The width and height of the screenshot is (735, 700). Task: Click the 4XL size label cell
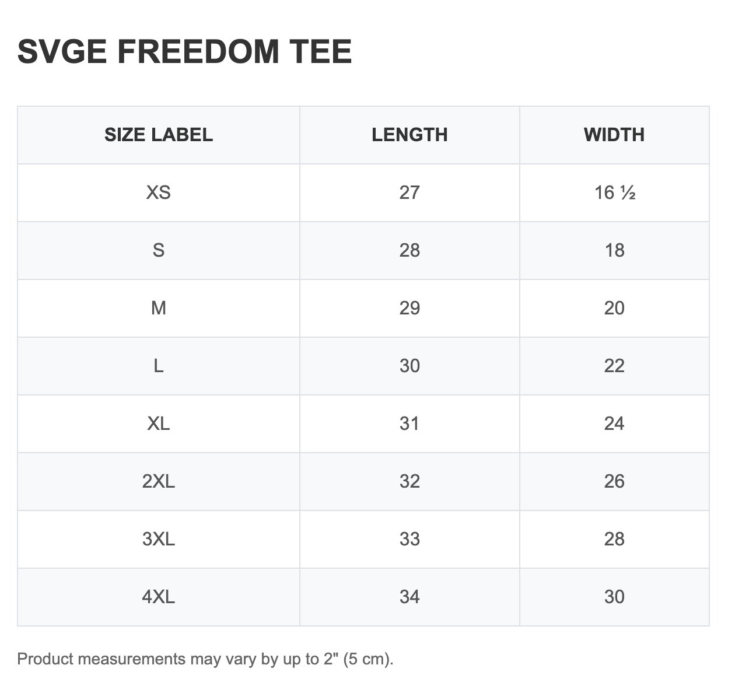pyautogui.click(x=159, y=597)
